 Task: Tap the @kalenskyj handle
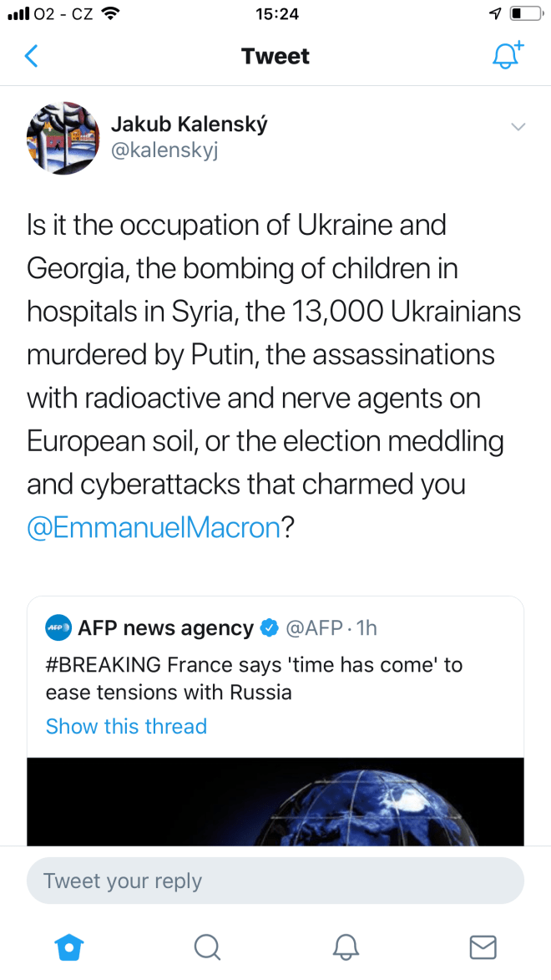pos(164,152)
